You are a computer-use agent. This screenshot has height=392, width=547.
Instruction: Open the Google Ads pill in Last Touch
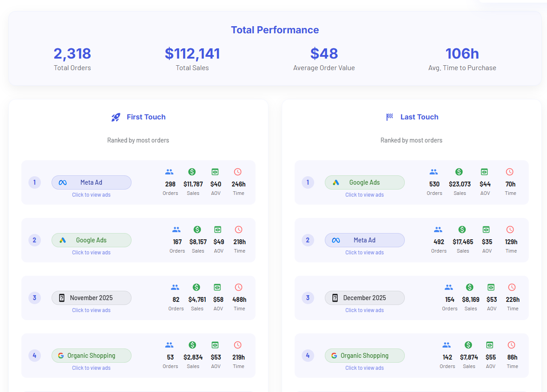[x=364, y=182]
